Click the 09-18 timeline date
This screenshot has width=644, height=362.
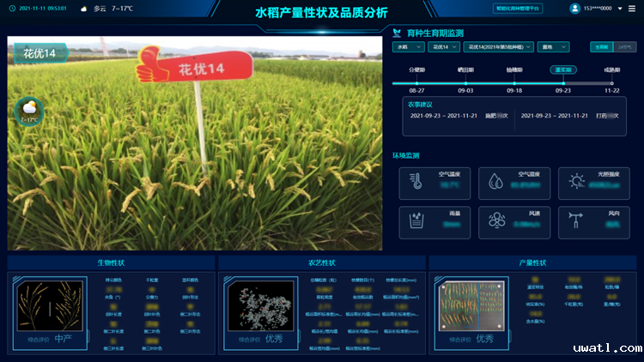pos(514,91)
